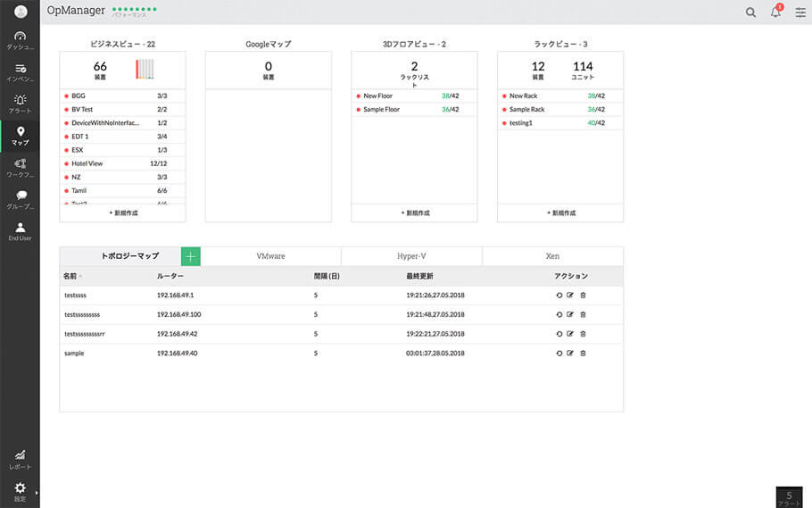Rediscover the testsssssssss map at 192.168.49.100

point(559,314)
